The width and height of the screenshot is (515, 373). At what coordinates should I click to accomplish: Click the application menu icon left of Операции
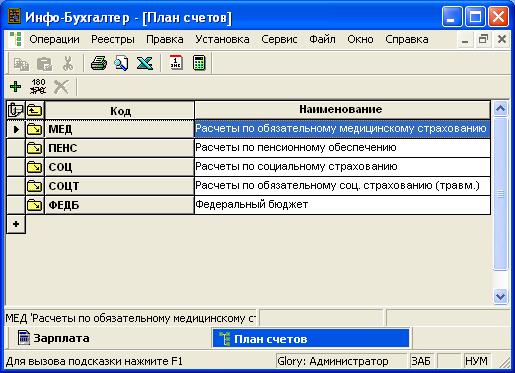pos(15,39)
